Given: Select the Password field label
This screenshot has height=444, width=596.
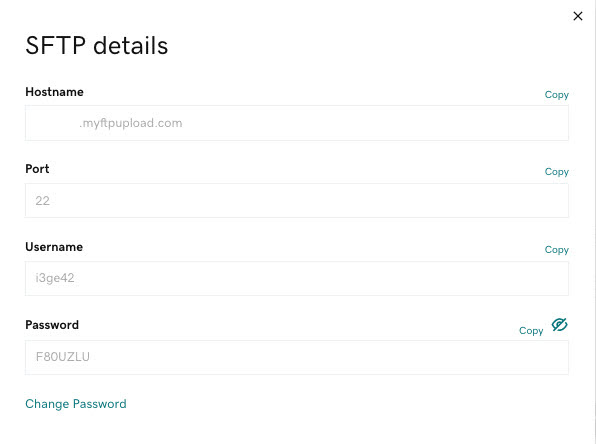Looking at the screenshot, I should click(52, 325).
